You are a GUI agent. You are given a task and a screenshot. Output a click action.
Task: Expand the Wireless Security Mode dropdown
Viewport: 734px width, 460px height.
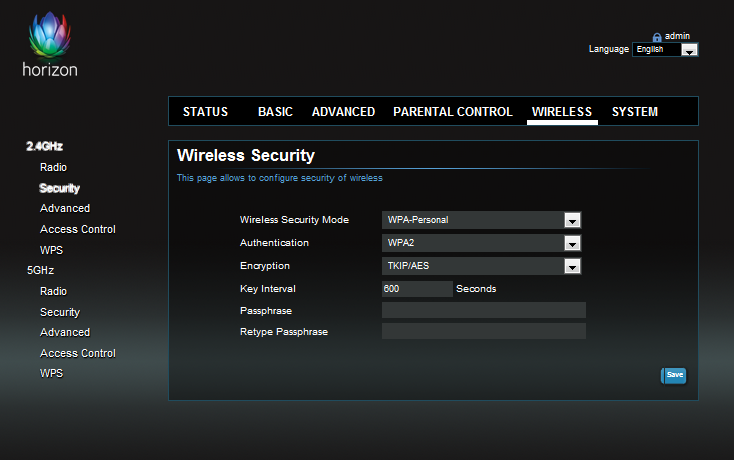(481, 220)
